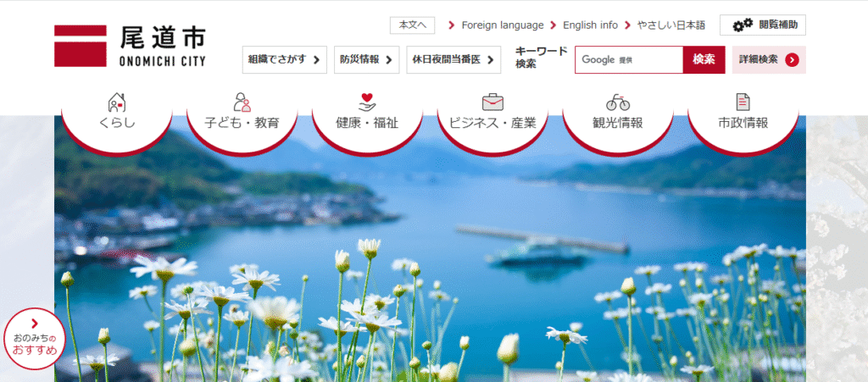This screenshot has height=382, width=868.
Task: Open the English info link
Action: (590, 25)
